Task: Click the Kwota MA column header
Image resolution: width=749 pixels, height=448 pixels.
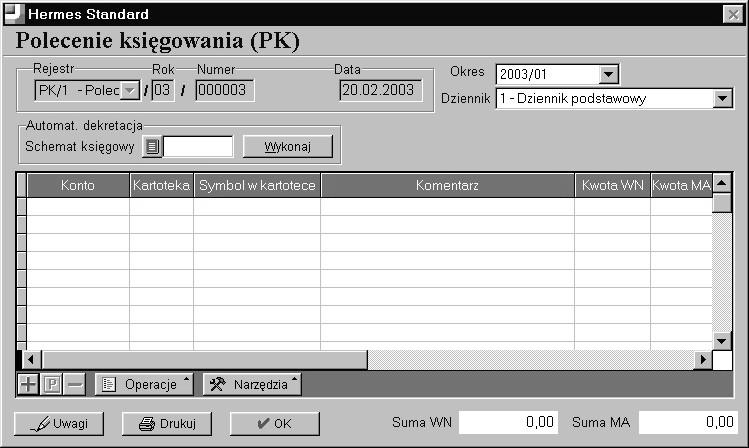Action: click(682, 185)
